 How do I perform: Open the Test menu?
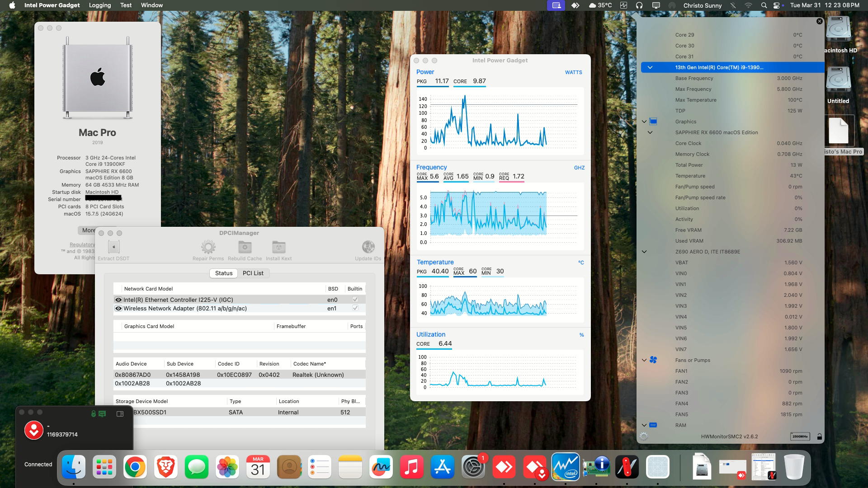tap(126, 5)
